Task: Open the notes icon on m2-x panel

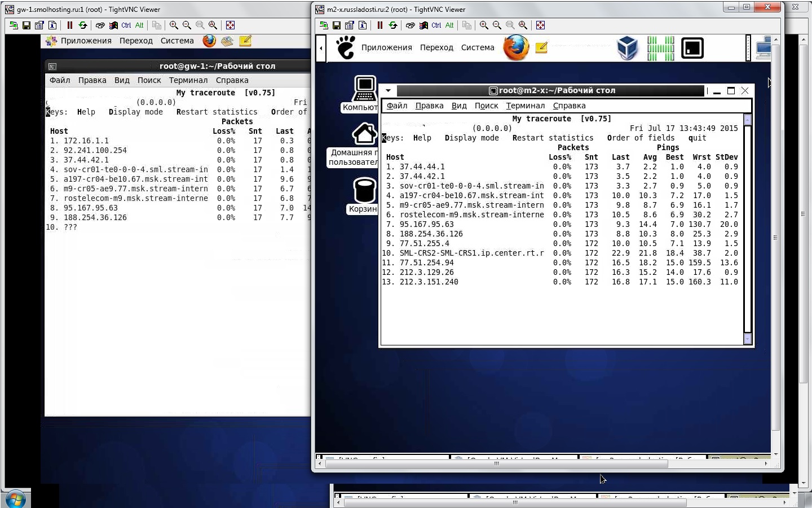Action: click(541, 48)
